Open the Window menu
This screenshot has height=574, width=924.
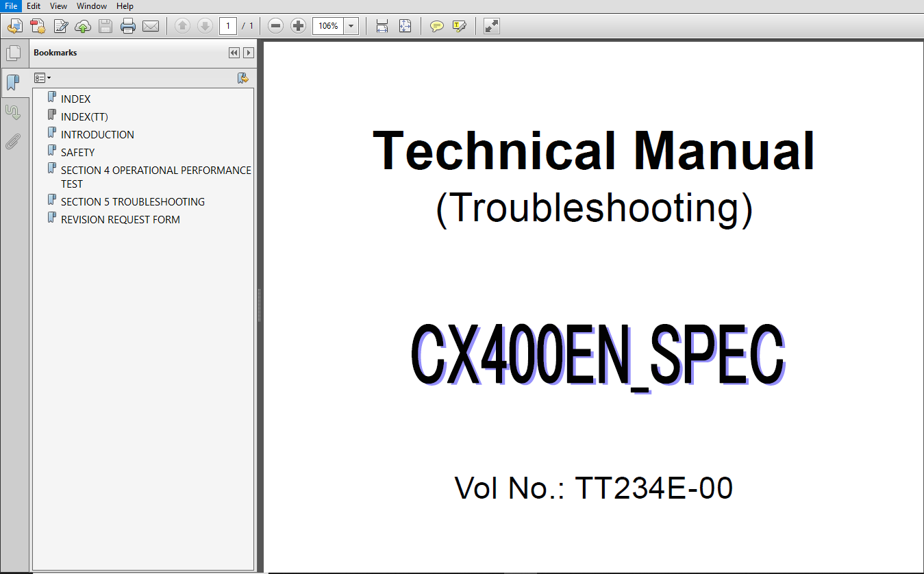(92, 6)
